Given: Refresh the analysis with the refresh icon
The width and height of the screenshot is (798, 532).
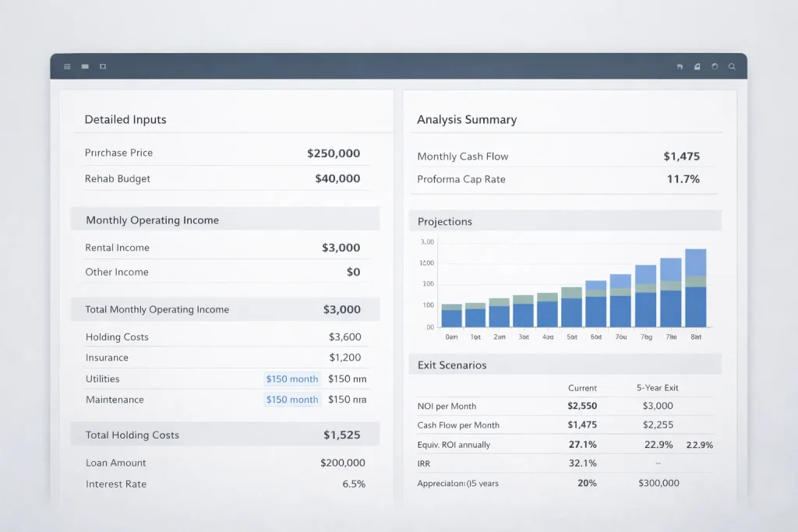Looking at the screenshot, I should click(715, 66).
